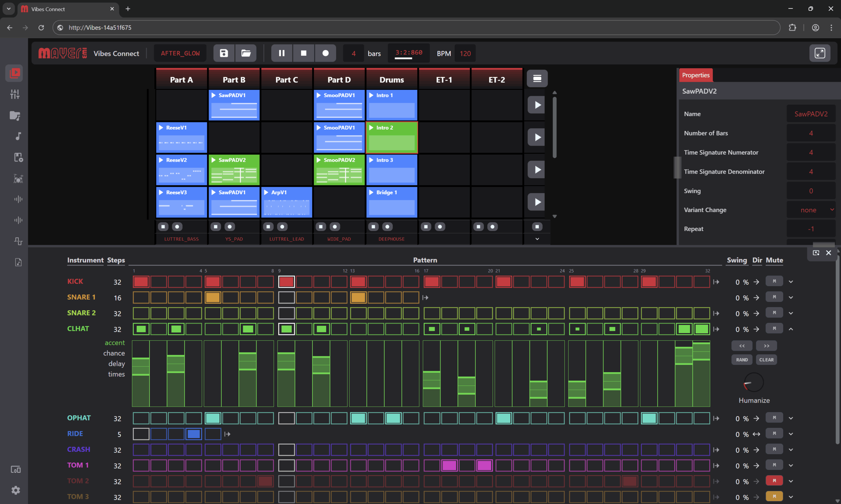Select the accent parameter label
841x504 pixels.
pos(115,343)
